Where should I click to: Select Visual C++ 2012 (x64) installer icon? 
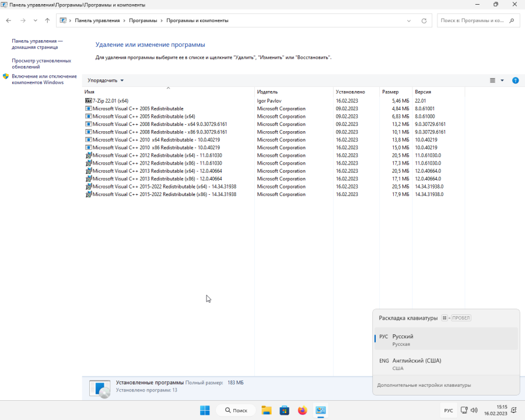tap(89, 155)
